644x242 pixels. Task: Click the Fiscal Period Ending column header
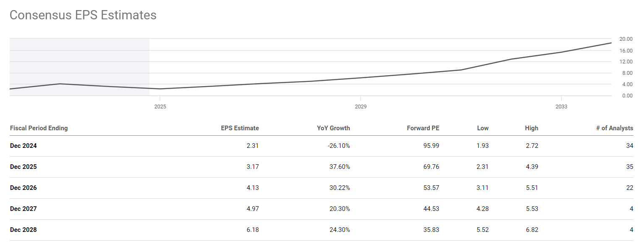(x=39, y=128)
